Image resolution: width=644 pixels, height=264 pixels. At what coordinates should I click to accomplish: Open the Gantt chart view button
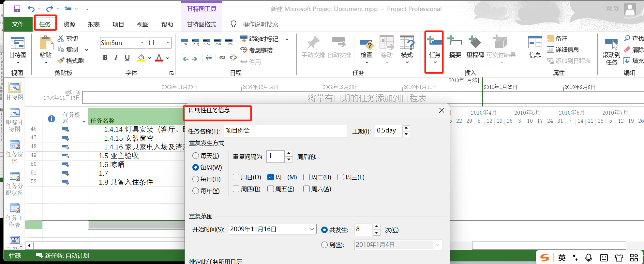coord(17,49)
